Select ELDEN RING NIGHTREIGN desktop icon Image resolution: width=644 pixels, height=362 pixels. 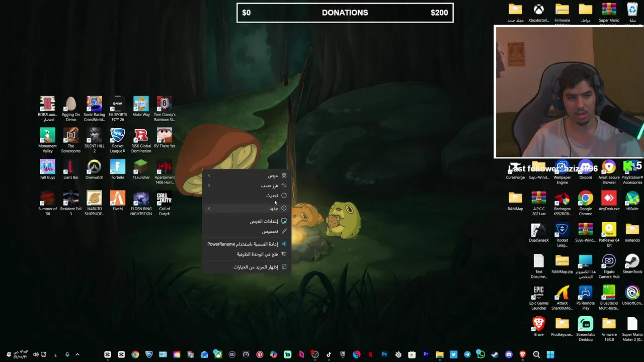(141, 203)
